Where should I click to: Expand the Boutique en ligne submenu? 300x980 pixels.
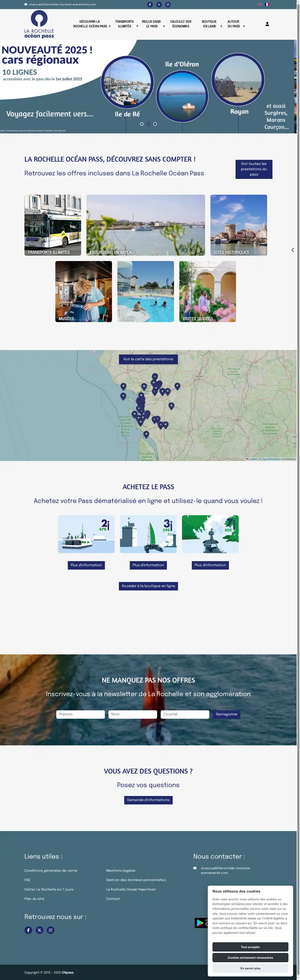pos(221,26)
